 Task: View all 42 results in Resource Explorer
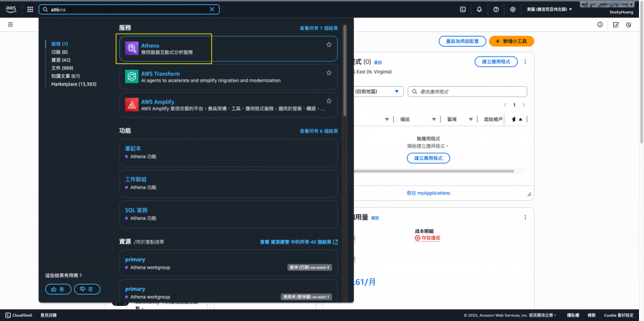point(299,242)
